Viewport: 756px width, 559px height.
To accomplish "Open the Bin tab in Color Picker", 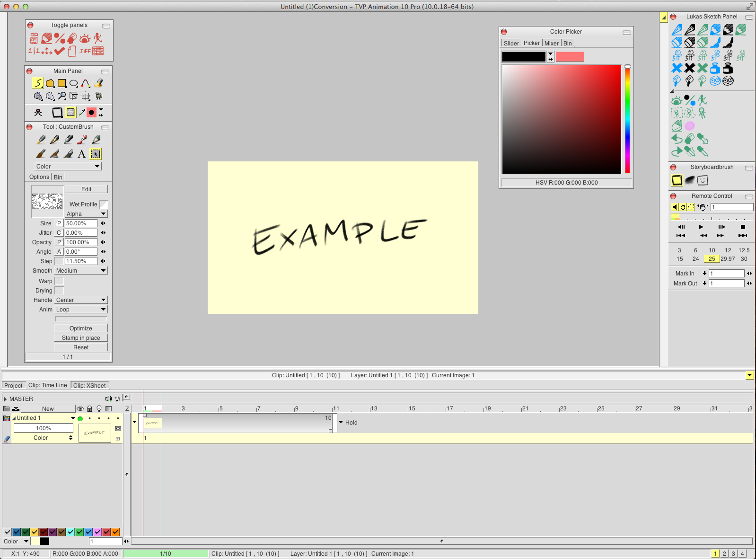I will pyautogui.click(x=568, y=43).
